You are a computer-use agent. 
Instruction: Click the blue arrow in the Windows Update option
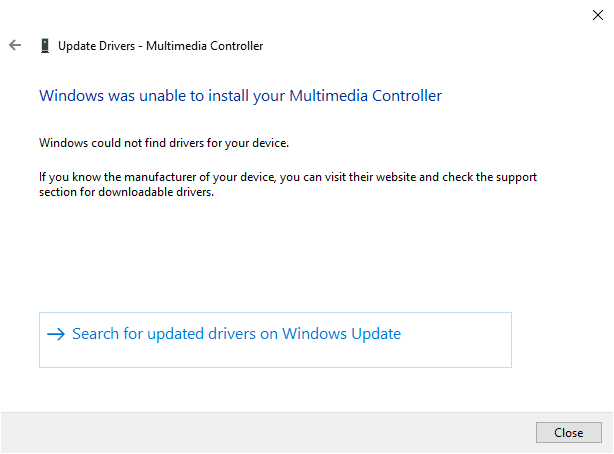tap(55, 334)
